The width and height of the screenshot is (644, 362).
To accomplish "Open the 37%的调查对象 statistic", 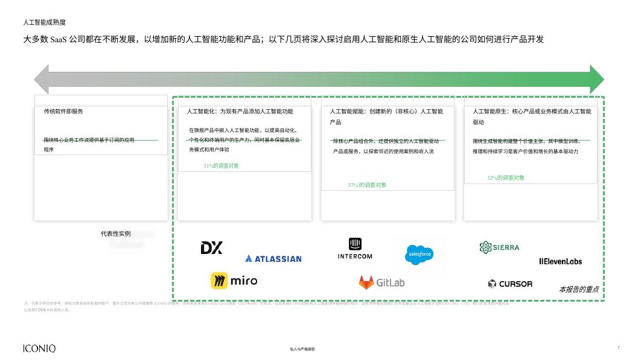I will pos(369,186).
